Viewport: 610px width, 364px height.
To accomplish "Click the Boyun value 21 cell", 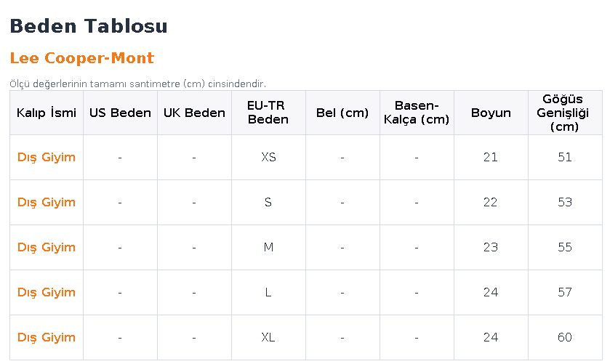I will pos(491,158).
